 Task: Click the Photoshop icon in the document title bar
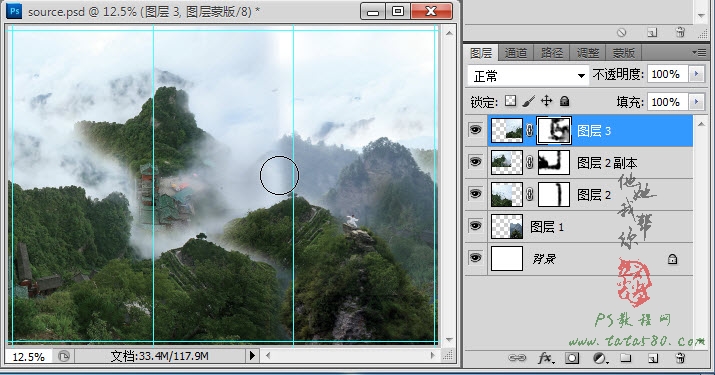tap(15, 11)
